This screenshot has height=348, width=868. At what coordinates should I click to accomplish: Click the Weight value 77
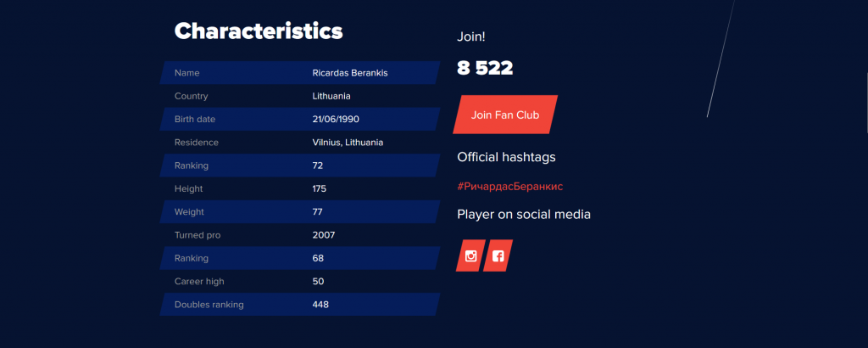click(317, 212)
